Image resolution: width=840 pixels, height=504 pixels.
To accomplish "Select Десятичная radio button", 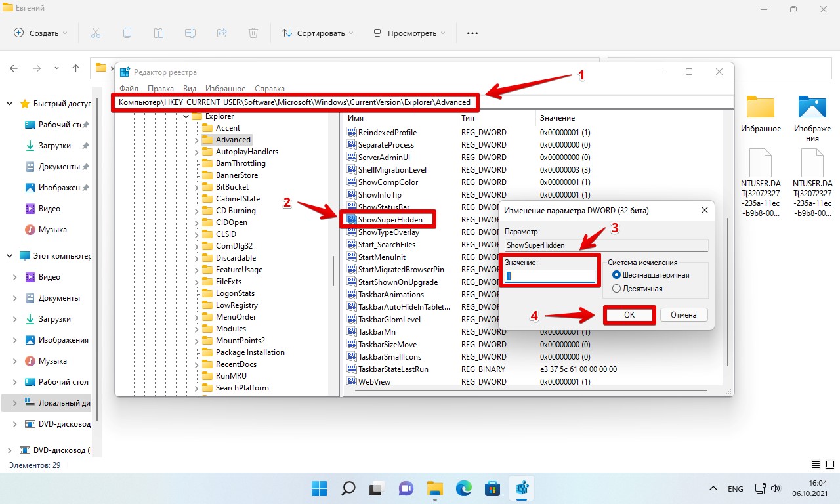I will tap(616, 289).
